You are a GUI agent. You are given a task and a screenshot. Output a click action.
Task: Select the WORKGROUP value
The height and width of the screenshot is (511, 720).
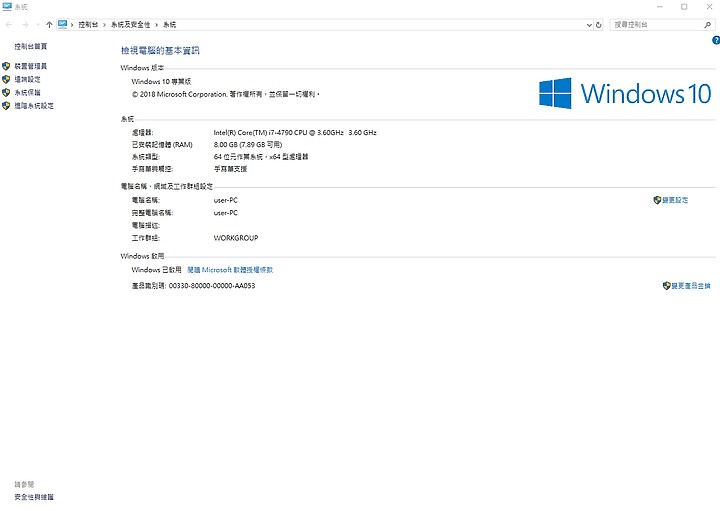236,238
